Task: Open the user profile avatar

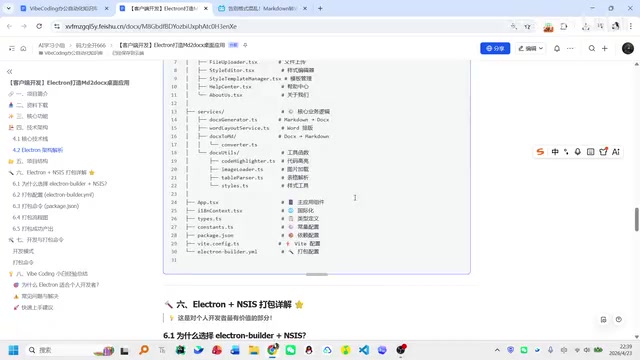Action: click(628, 48)
